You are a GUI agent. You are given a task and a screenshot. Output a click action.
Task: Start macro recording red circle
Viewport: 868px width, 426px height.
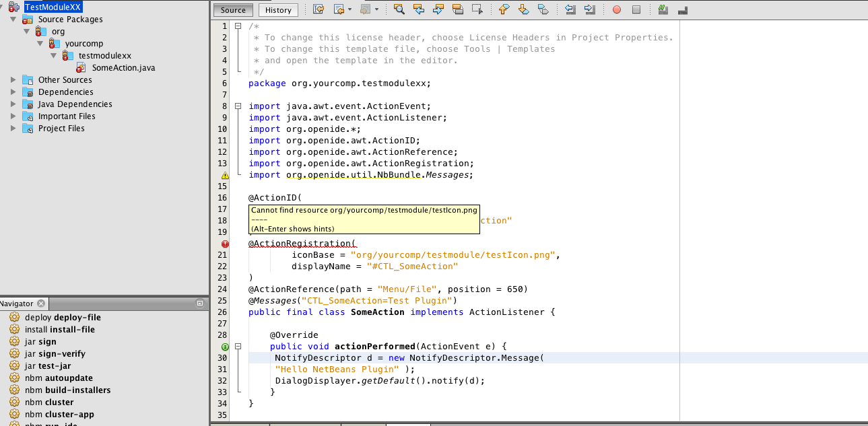[x=617, y=9]
